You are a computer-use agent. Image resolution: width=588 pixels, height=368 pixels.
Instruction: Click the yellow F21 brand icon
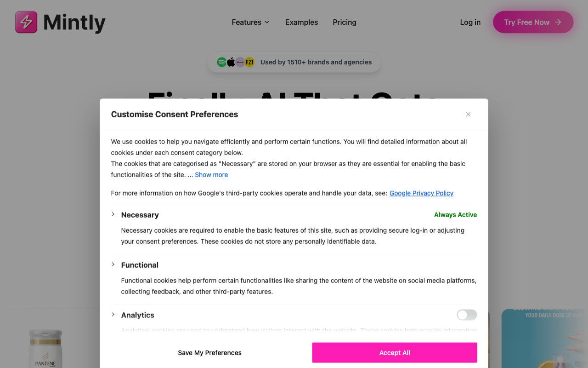click(249, 62)
